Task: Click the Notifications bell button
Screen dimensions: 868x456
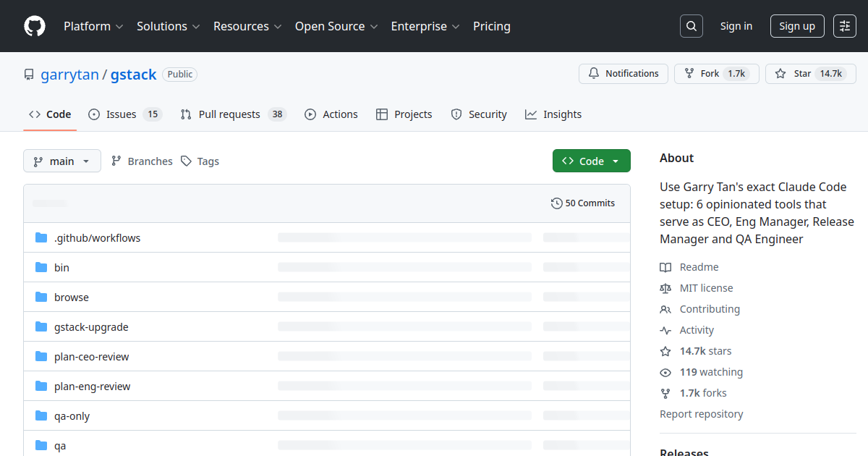Action: [624, 74]
